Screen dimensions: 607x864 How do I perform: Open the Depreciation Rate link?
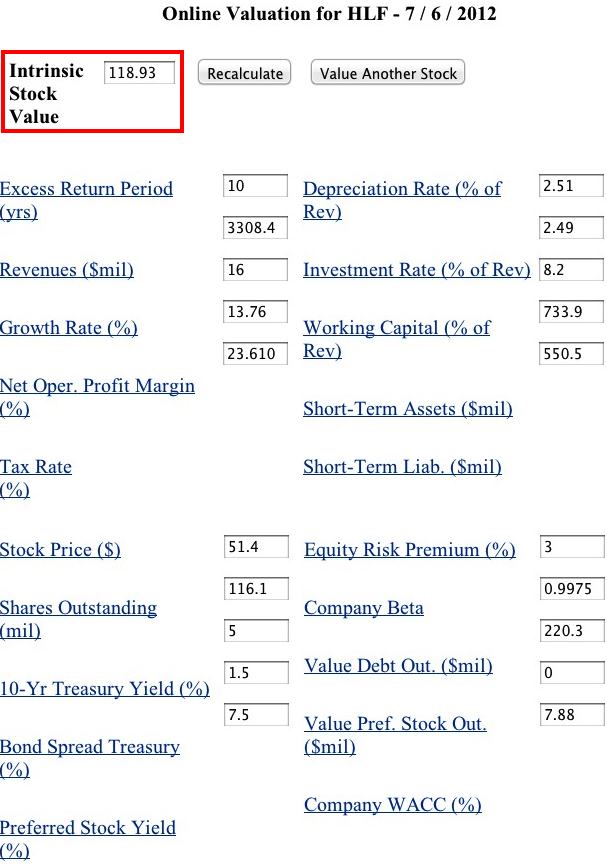point(402,189)
